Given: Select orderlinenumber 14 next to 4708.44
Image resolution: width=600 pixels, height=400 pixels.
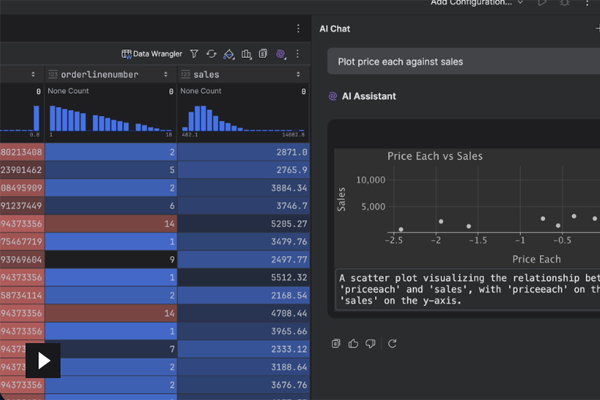Looking at the screenshot, I should pos(111,313).
